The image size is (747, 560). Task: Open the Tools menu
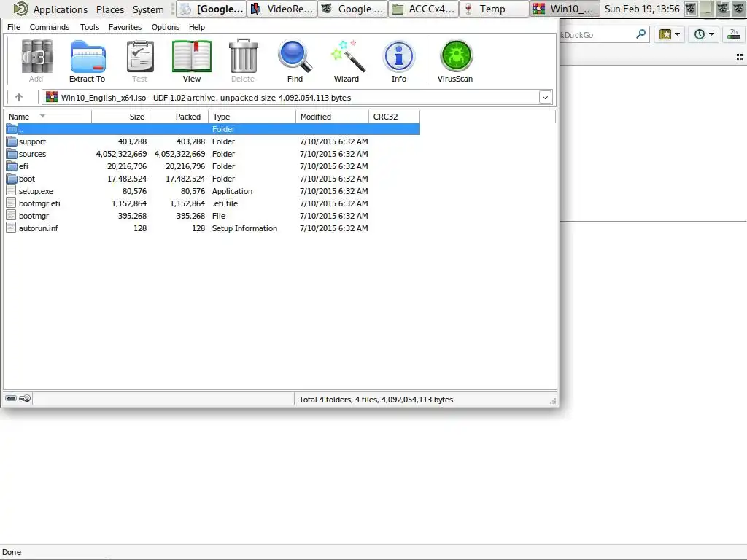pos(90,27)
